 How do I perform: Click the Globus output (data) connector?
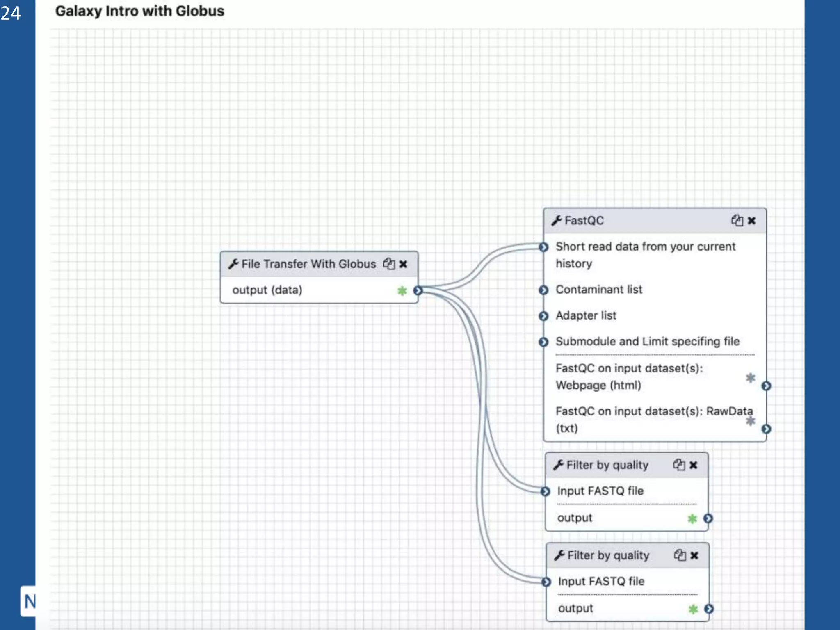418,290
